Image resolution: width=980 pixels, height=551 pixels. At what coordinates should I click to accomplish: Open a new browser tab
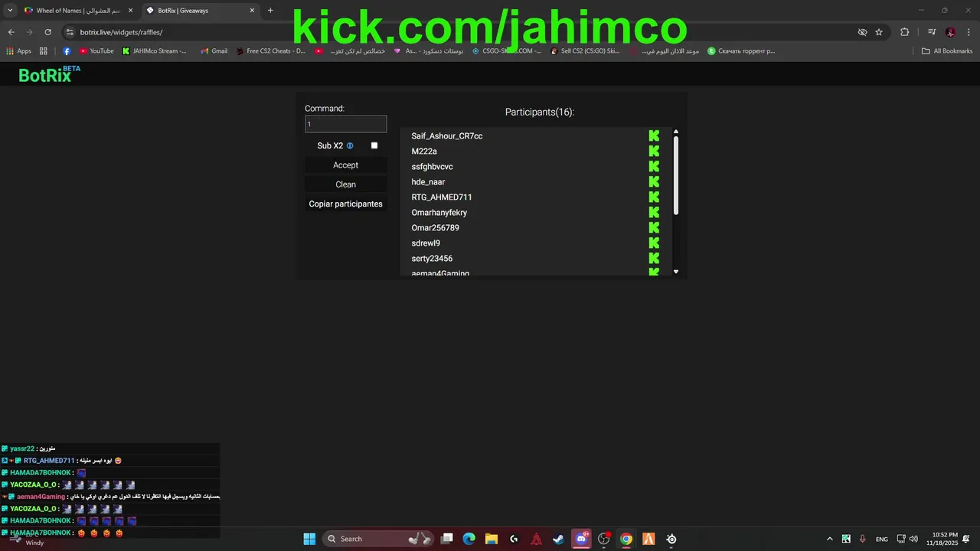point(270,11)
